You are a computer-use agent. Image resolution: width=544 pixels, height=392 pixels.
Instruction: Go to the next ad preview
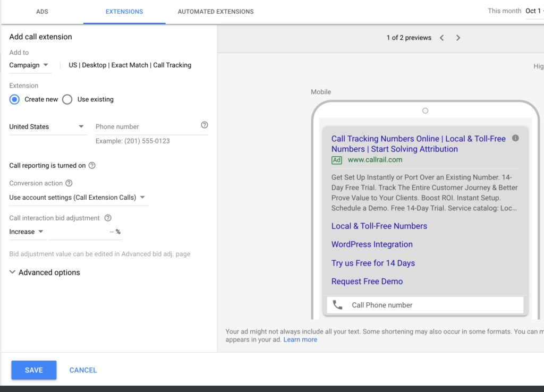coord(458,38)
